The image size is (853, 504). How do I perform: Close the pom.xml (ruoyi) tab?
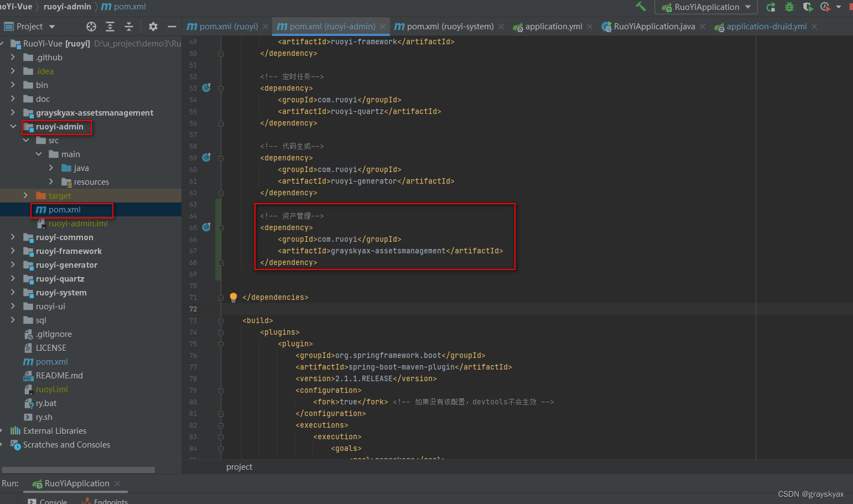point(266,27)
